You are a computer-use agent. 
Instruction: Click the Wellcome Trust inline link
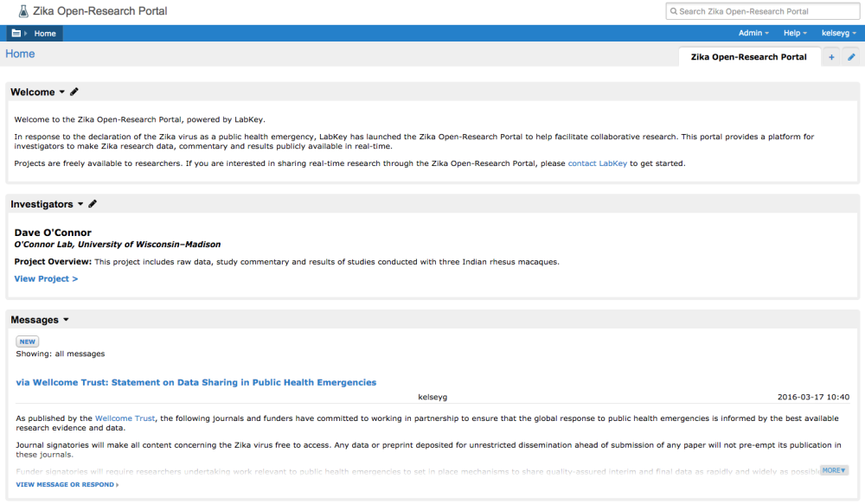(x=125, y=418)
